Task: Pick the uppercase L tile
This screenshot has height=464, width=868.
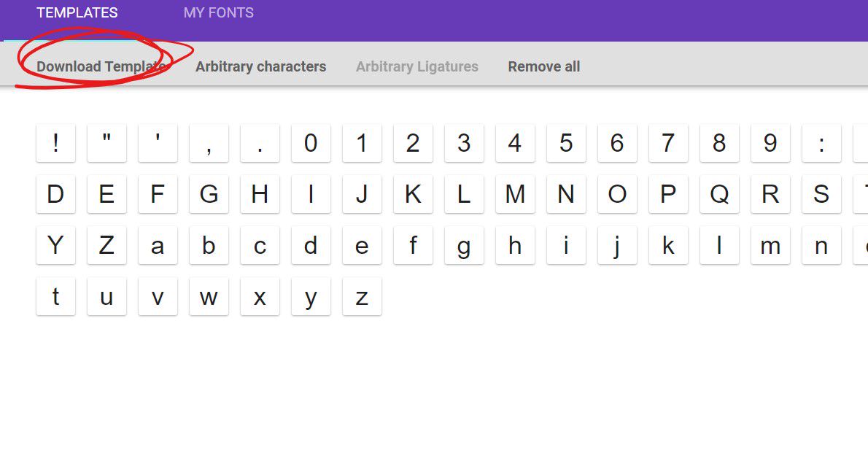Action: [464, 194]
